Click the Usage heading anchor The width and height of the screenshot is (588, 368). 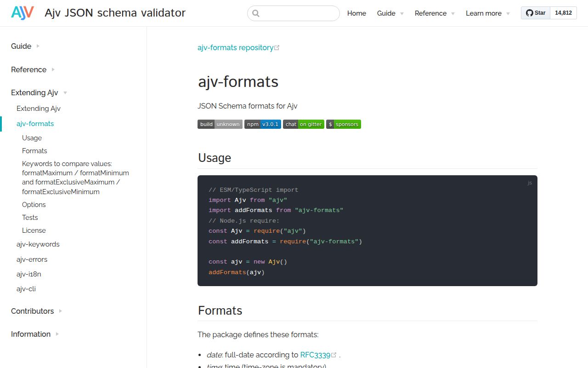point(215,158)
